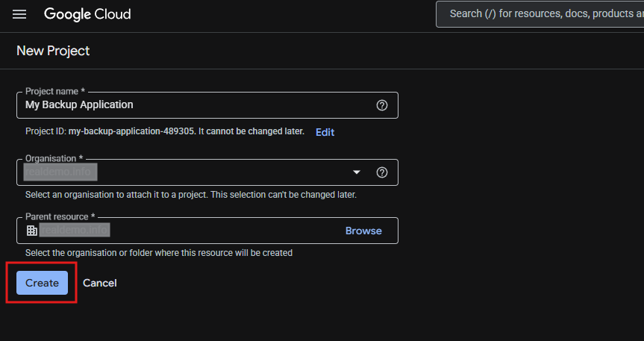The width and height of the screenshot is (644, 341).
Task: Edit the Project ID
Action: coord(325,132)
